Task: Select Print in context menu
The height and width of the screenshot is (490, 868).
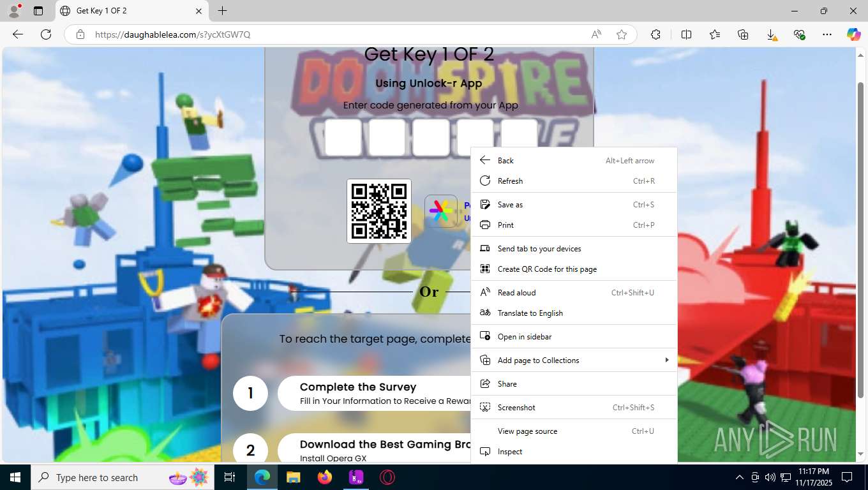Action: point(574,225)
